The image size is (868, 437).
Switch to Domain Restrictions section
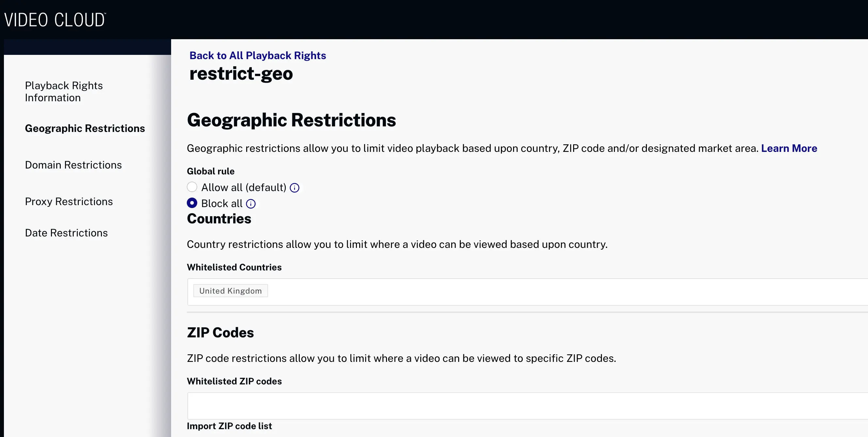(73, 165)
